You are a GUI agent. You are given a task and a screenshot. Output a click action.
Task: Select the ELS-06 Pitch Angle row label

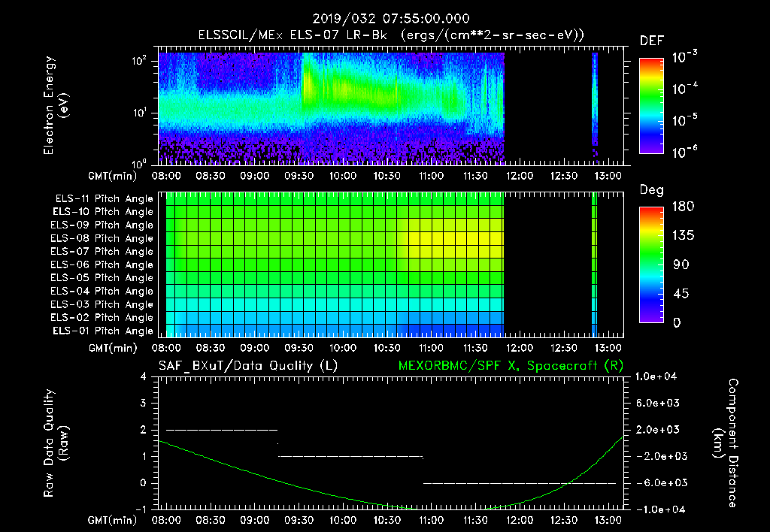point(102,264)
